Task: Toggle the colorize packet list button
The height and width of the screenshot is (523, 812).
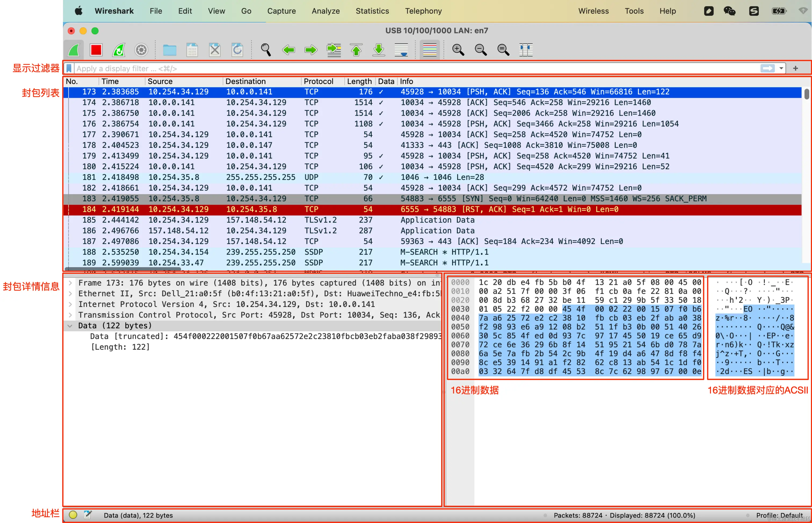Action: tap(430, 50)
